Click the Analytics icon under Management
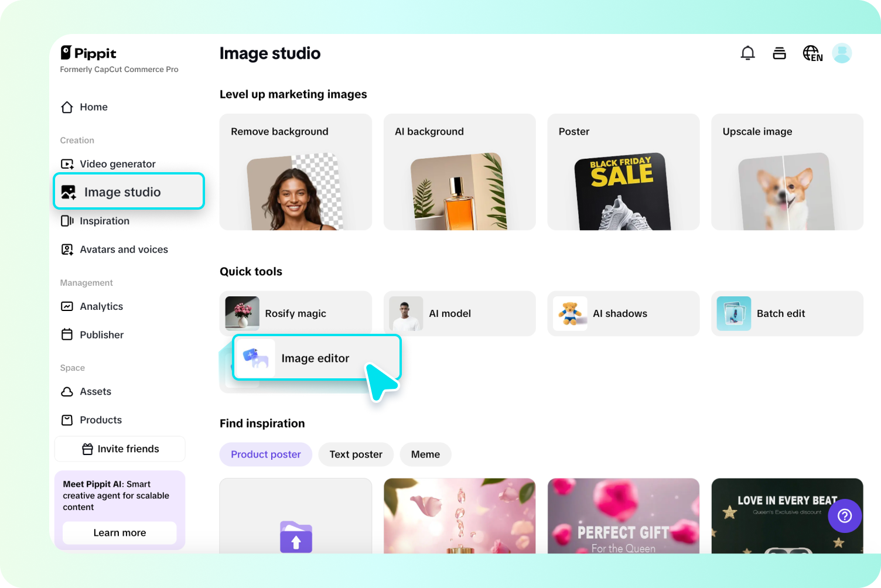The image size is (881, 588). click(x=67, y=306)
